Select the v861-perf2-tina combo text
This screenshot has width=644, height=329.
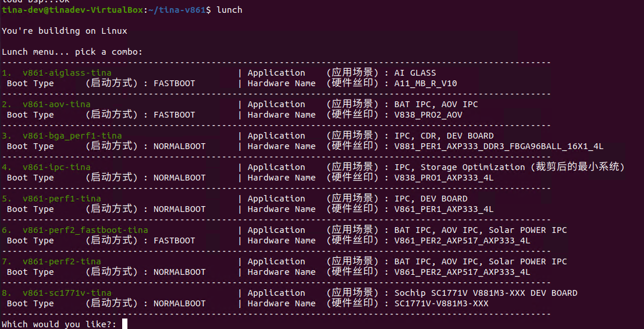(x=62, y=261)
